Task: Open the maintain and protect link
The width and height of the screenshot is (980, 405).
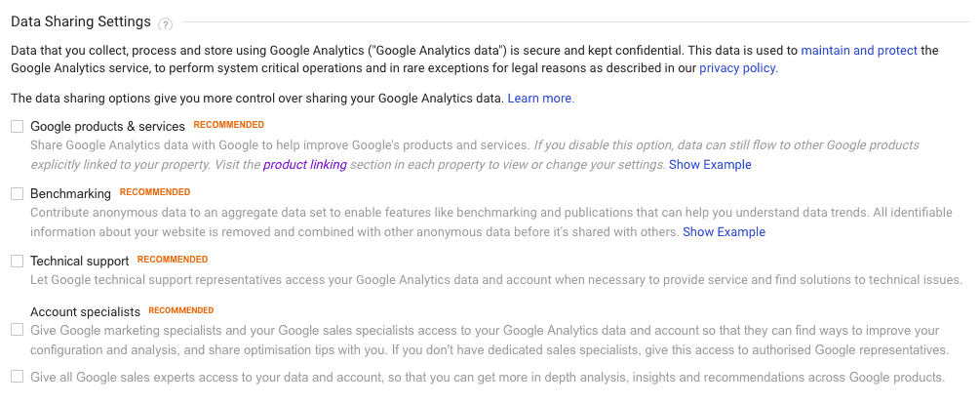Action: tap(859, 51)
